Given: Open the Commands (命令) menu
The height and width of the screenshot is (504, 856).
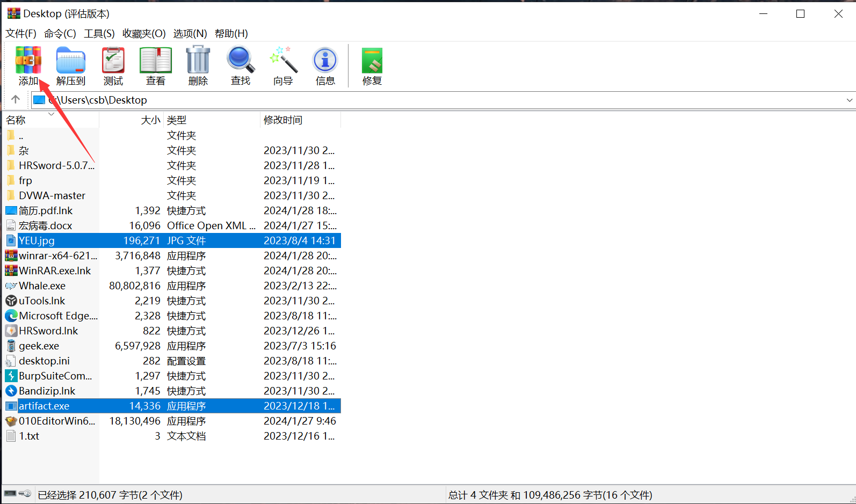Looking at the screenshot, I should pos(60,33).
